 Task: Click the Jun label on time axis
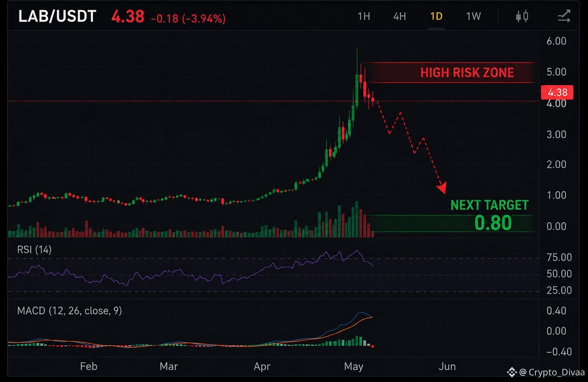[x=447, y=367]
